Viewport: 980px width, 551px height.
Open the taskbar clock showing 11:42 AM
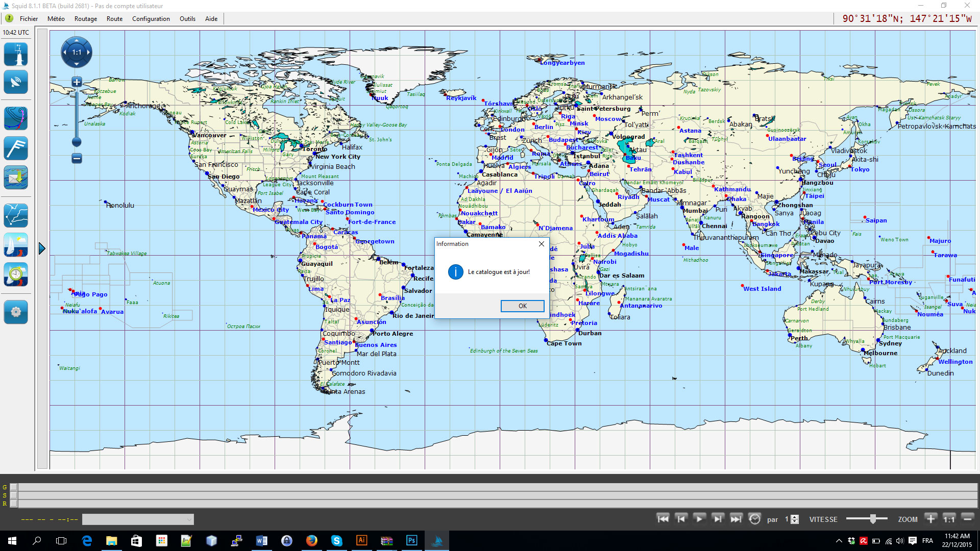click(x=957, y=541)
